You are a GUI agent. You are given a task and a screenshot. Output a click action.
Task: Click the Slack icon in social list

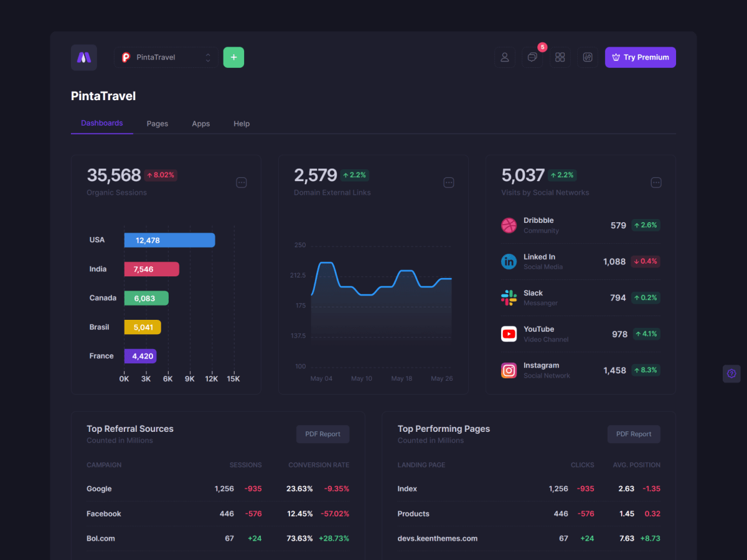(x=509, y=298)
